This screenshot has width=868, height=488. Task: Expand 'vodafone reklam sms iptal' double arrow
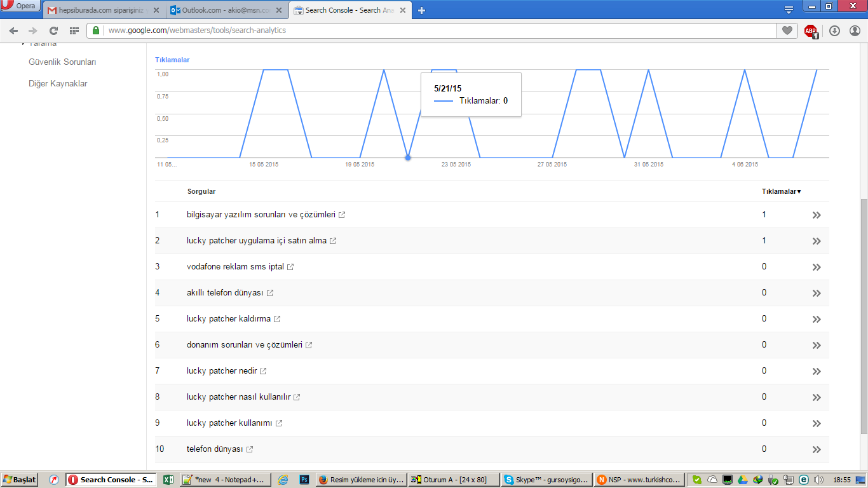click(x=817, y=268)
